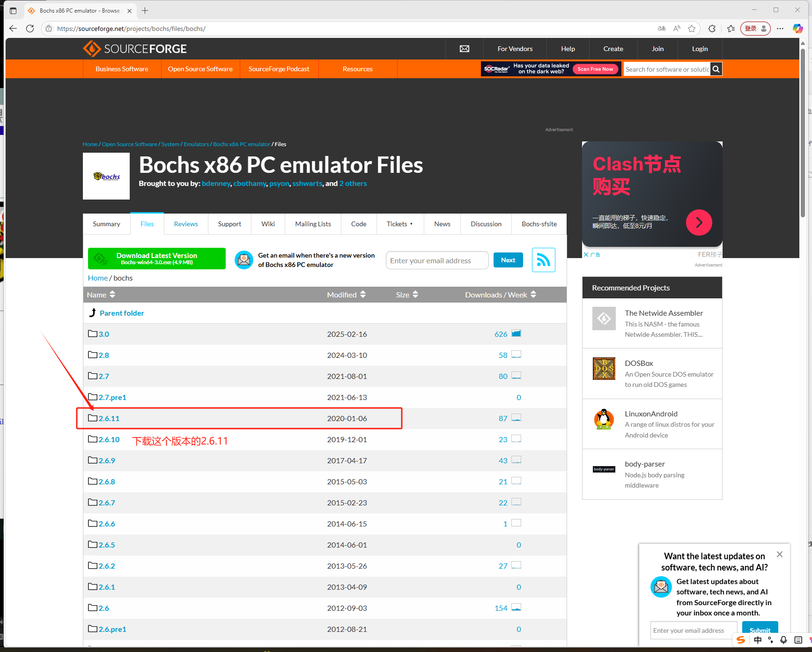
Task: Click the RSS feed icon
Action: [x=544, y=260]
